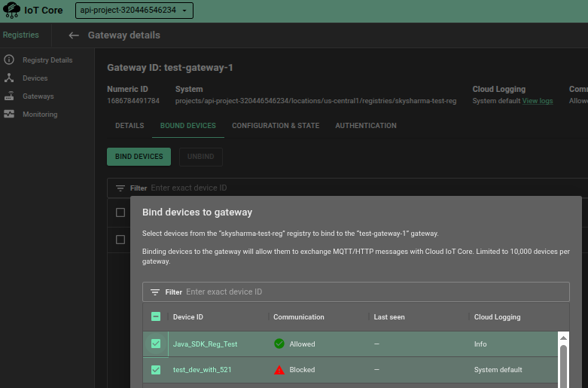Image resolution: width=588 pixels, height=388 pixels.
Task: Open the Authentication tab
Action: click(366, 126)
